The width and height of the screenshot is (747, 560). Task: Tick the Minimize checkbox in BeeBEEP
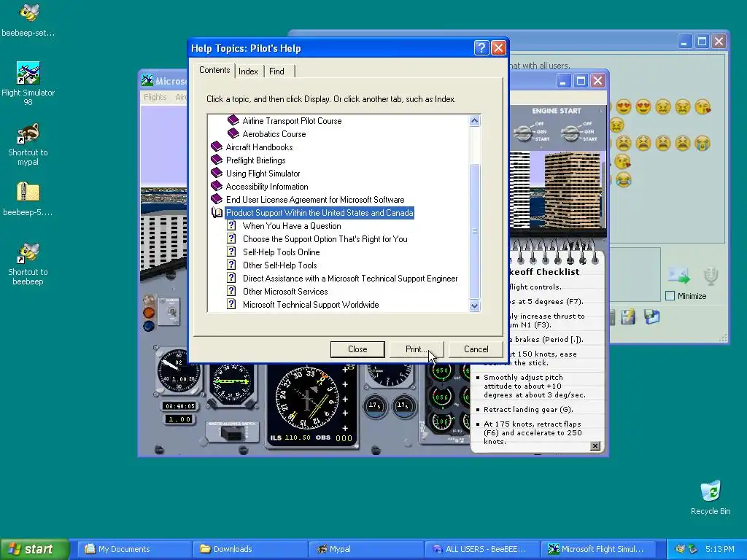click(670, 296)
